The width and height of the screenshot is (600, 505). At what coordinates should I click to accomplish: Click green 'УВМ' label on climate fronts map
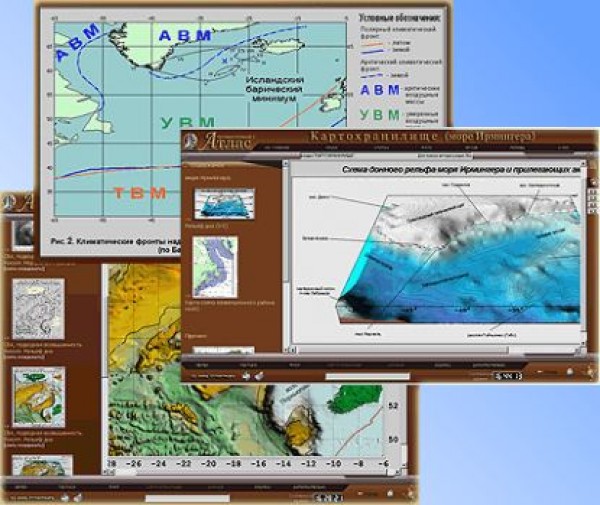[188, 122]
